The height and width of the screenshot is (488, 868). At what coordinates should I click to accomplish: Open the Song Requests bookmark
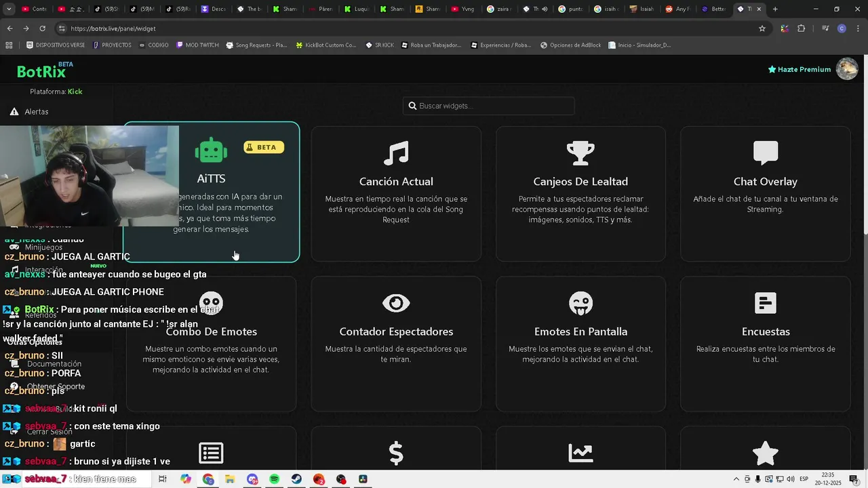[256, 45]
